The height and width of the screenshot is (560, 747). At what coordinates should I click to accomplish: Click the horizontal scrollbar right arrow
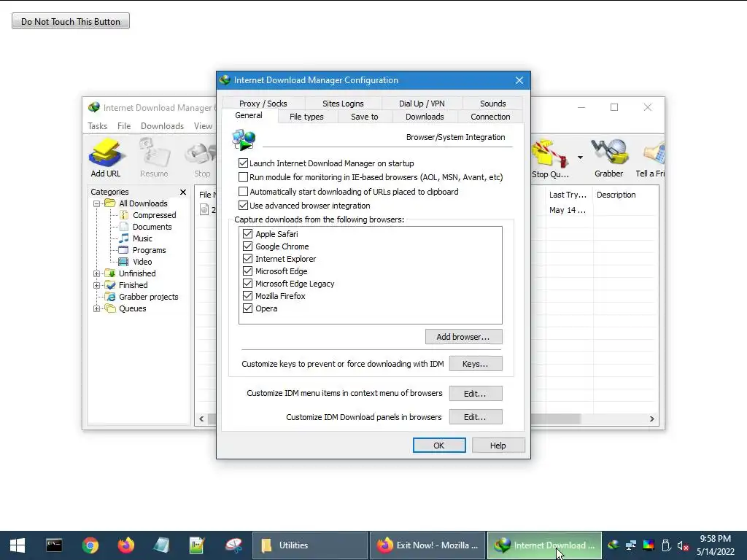click(651, 419)
